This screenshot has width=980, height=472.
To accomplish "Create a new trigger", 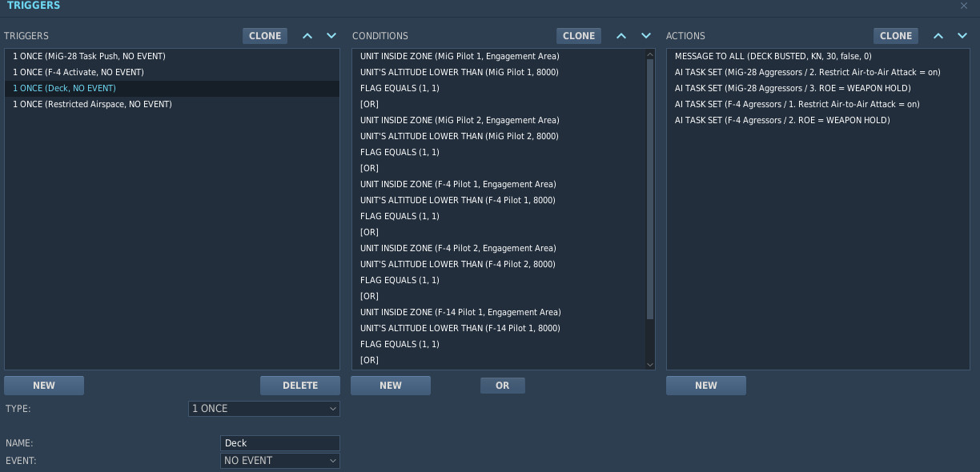I will 44,386.
